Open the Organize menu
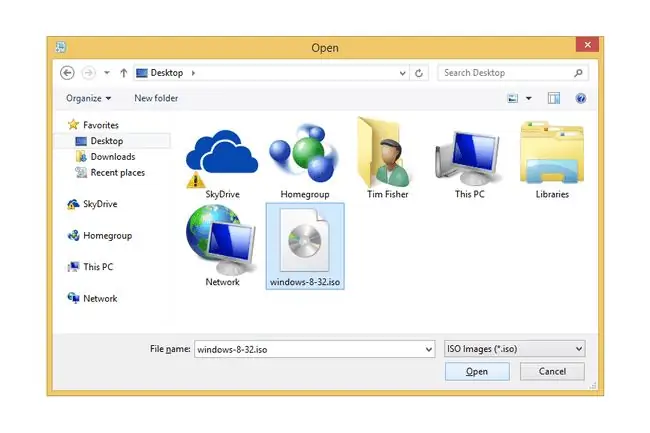 click(88, 98)
